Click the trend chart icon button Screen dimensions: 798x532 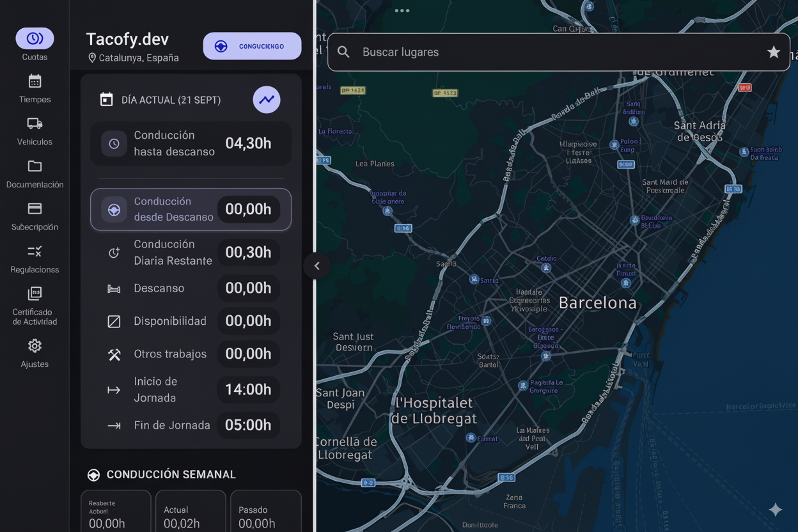267,100
